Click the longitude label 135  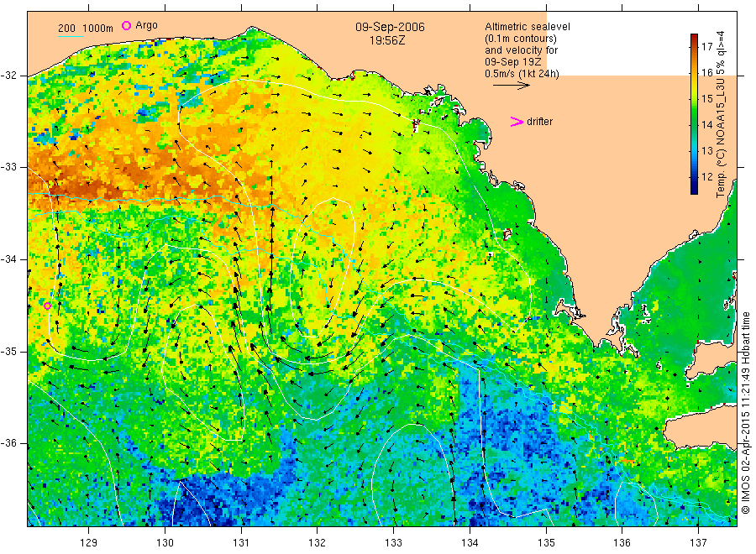[546, 543]
